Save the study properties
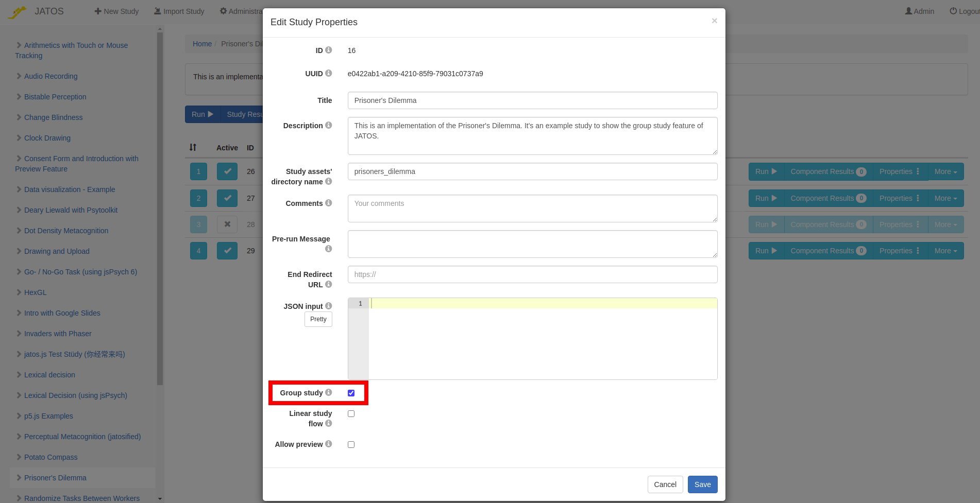 (x=702, y=484)
